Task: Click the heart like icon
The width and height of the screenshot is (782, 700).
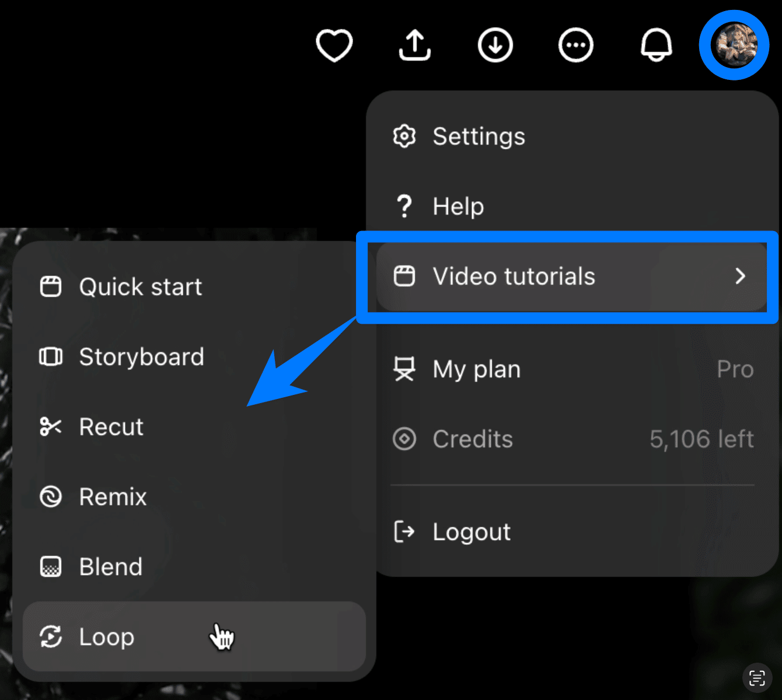Action: (334, 45)
